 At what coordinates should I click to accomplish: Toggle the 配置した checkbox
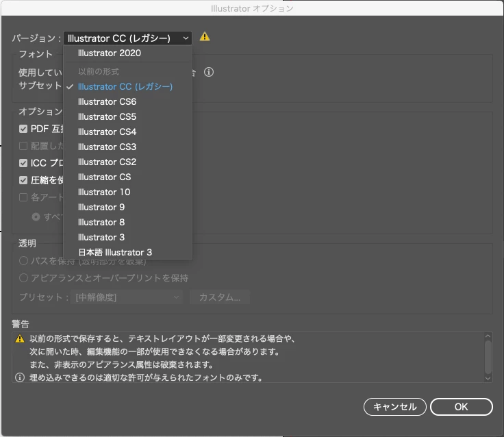click(23, 146)
